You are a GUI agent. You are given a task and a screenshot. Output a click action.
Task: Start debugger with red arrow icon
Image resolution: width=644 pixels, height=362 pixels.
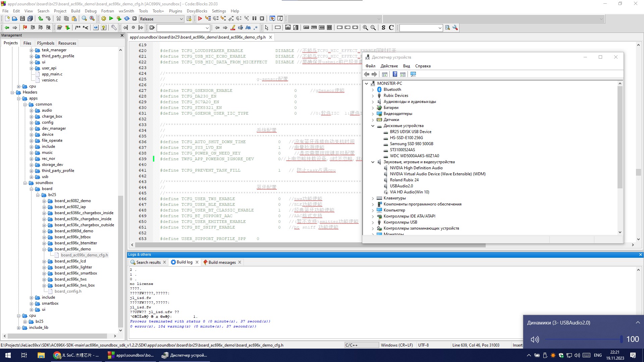point(200,19)
